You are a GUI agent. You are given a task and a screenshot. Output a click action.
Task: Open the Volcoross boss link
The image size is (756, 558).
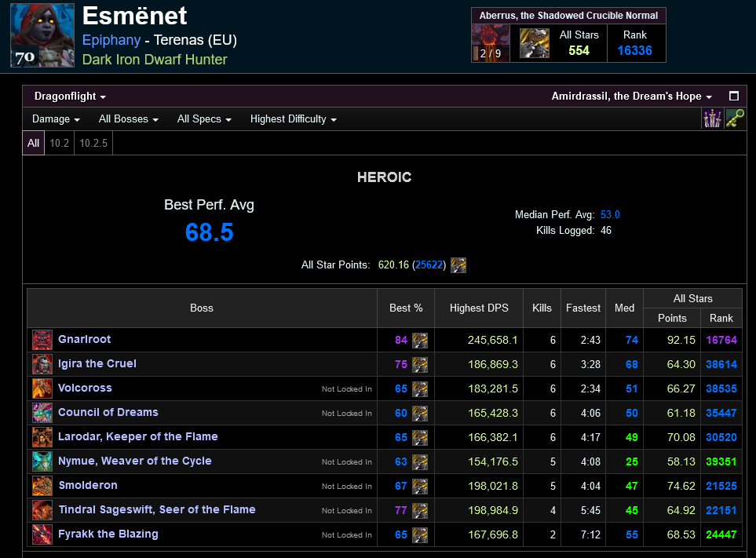[85, 388]
